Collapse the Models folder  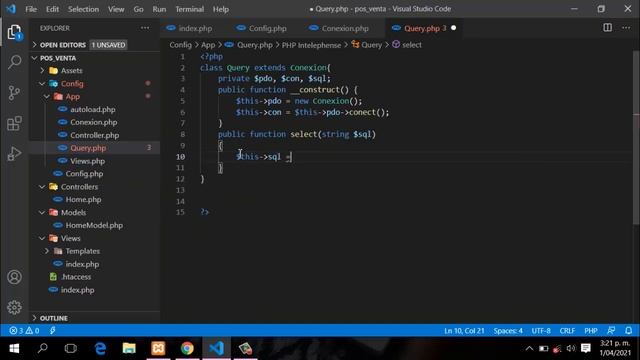(x=73, y=213)
